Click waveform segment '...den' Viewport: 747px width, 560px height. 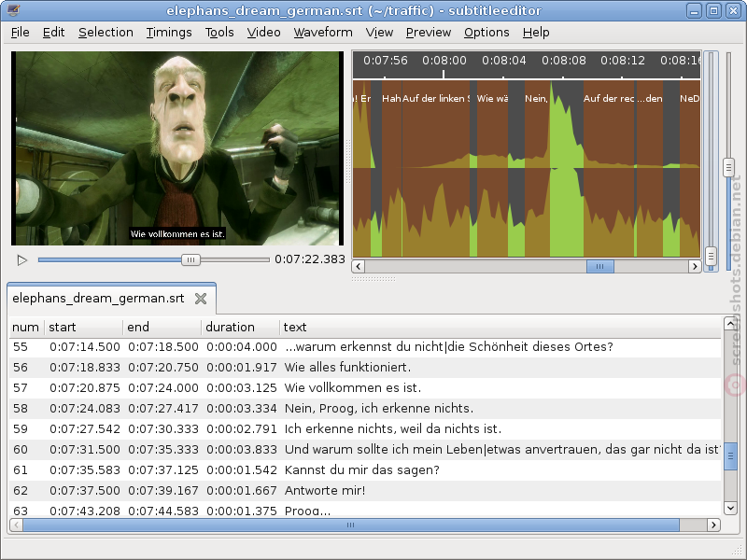pyautogui.click(x=649, y=169)
